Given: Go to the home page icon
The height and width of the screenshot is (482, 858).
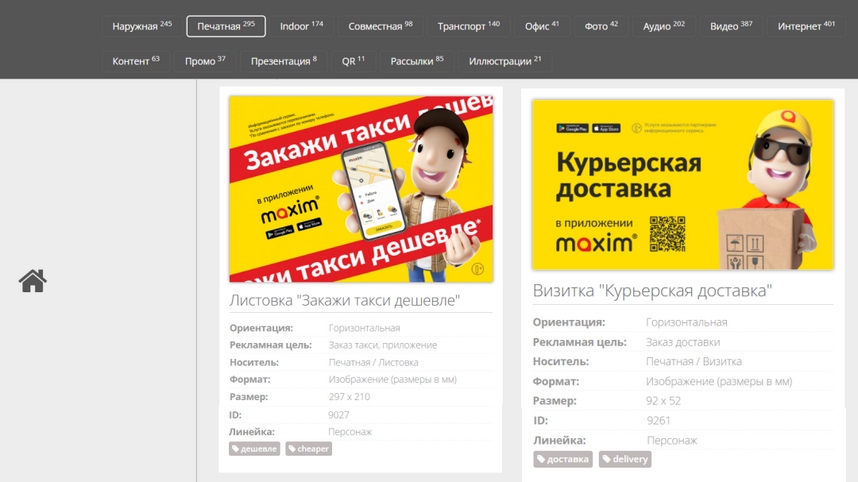Looking at the screenshot, I should click(x=33, y=281).
